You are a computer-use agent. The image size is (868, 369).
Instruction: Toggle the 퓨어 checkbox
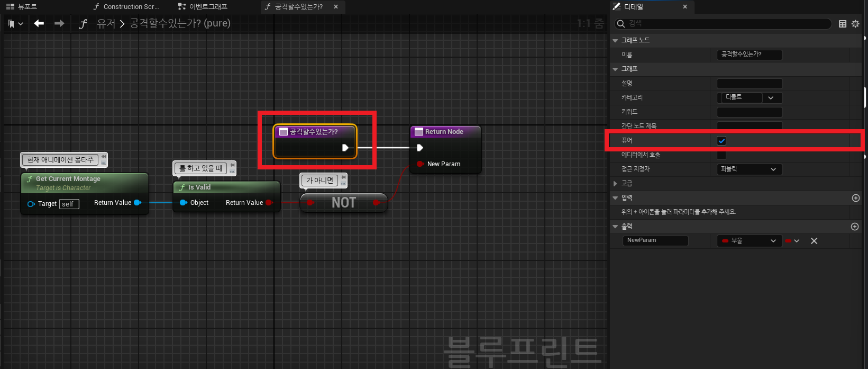[721, 141]
